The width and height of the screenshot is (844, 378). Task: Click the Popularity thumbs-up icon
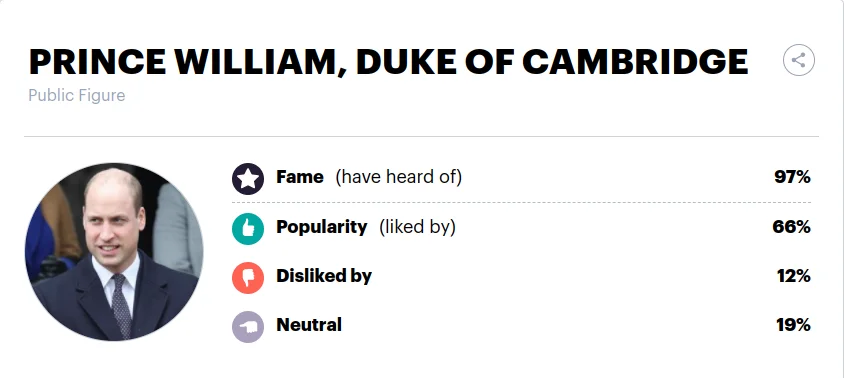[x=248, y=228]
